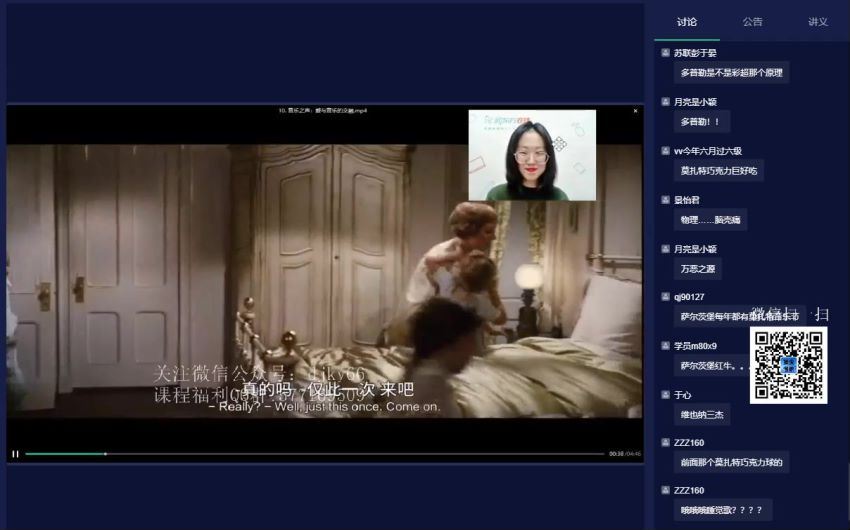
Task: Click the video file title text
Action: pos(323,111)
